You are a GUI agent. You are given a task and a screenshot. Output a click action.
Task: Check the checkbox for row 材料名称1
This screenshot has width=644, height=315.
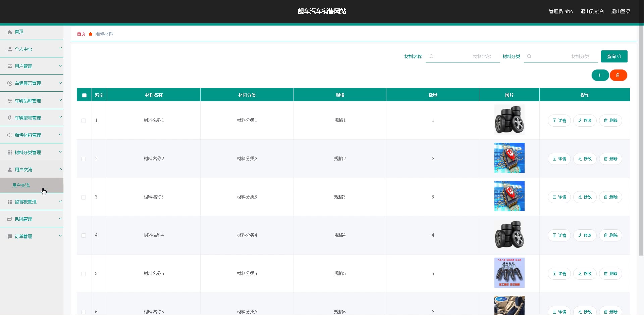[84, 121]
